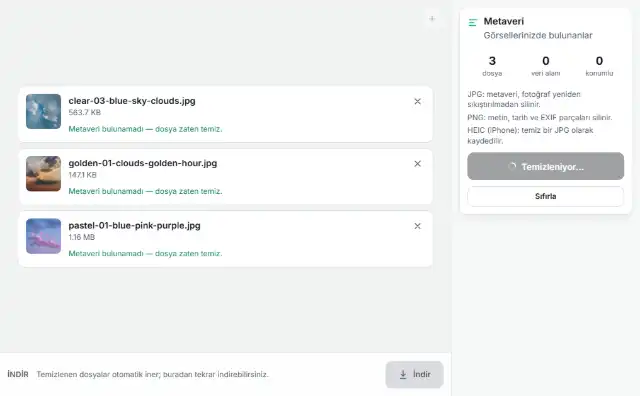Select the file name clear-03-blue-sky-clouds.jpg
This screenshot has width=640, height=396.
tap(132, 101)
